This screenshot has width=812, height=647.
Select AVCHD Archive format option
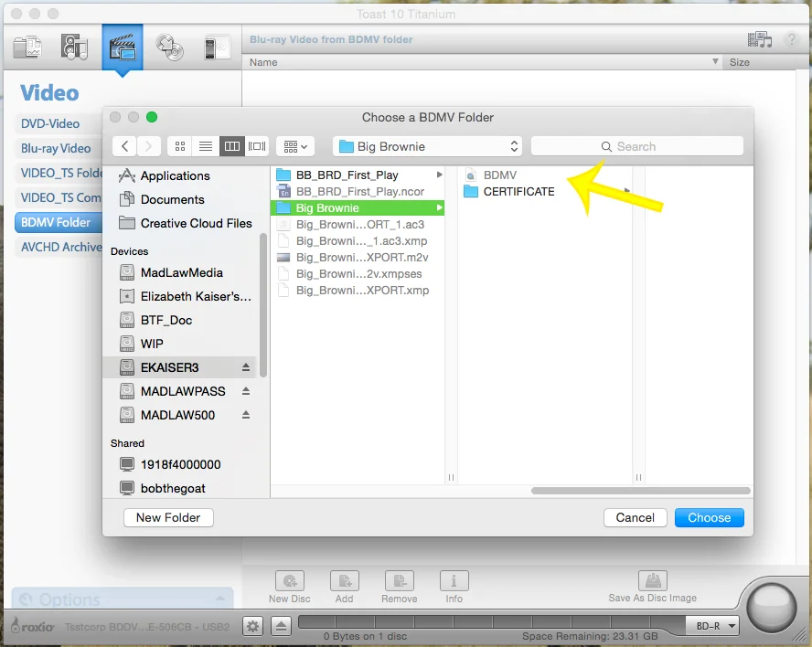point(61,248)
